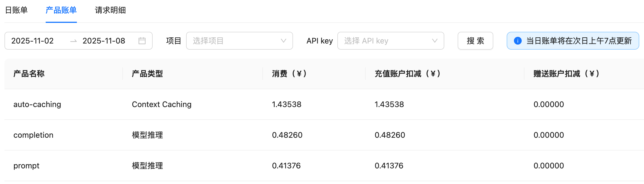Screen dimensions: 644x184
Task: Select the 产品账单 tab
Action: 61,10
